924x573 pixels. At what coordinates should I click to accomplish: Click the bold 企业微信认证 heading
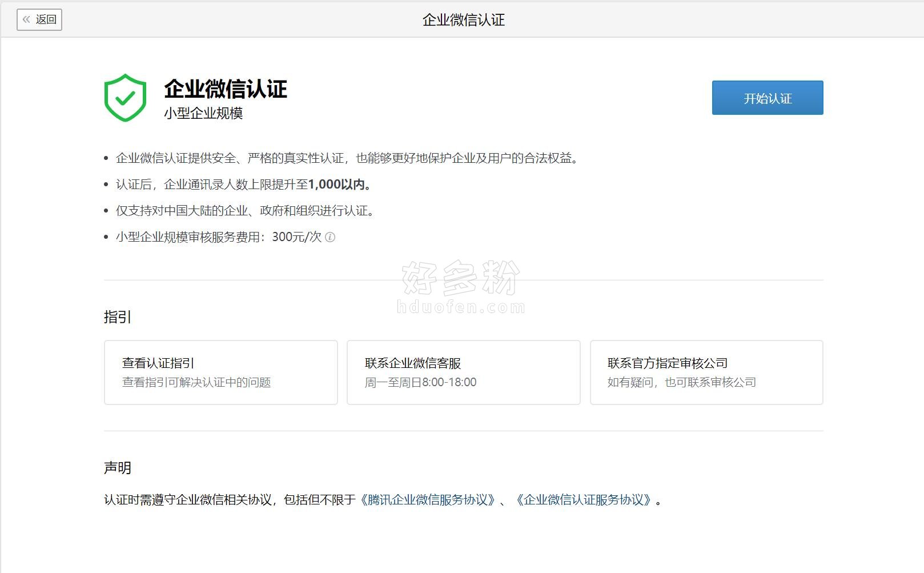[226, 89]
